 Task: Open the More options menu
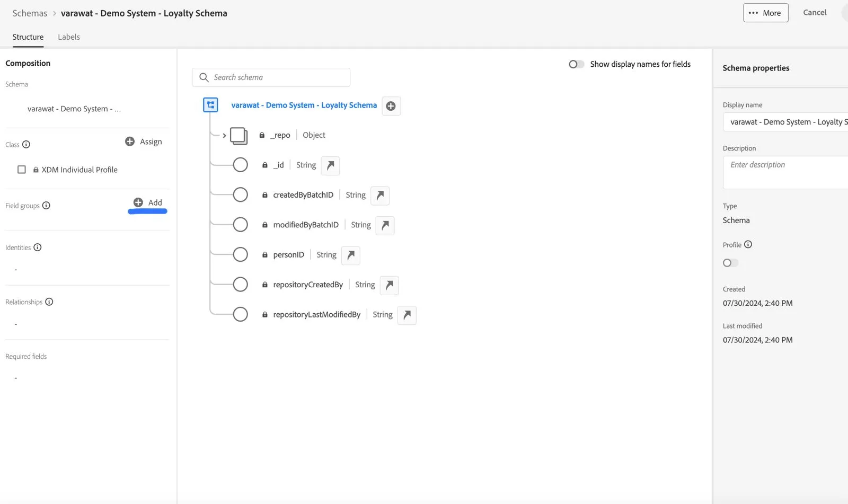click(x=765, y=13)
